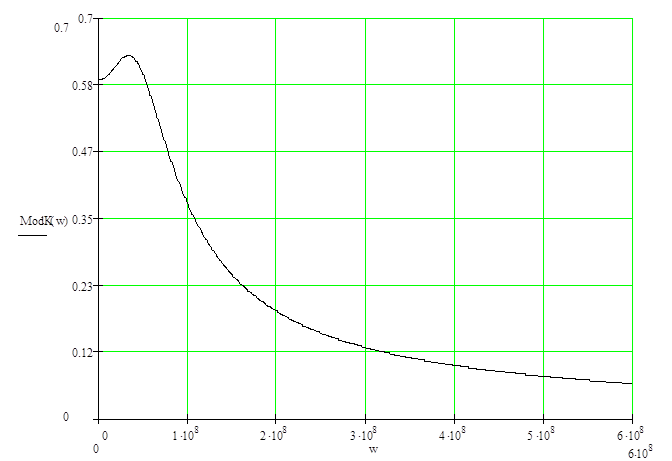
Task: Click grid intersection of 5·10³ and 0.47
Action: tap(544, 151)
